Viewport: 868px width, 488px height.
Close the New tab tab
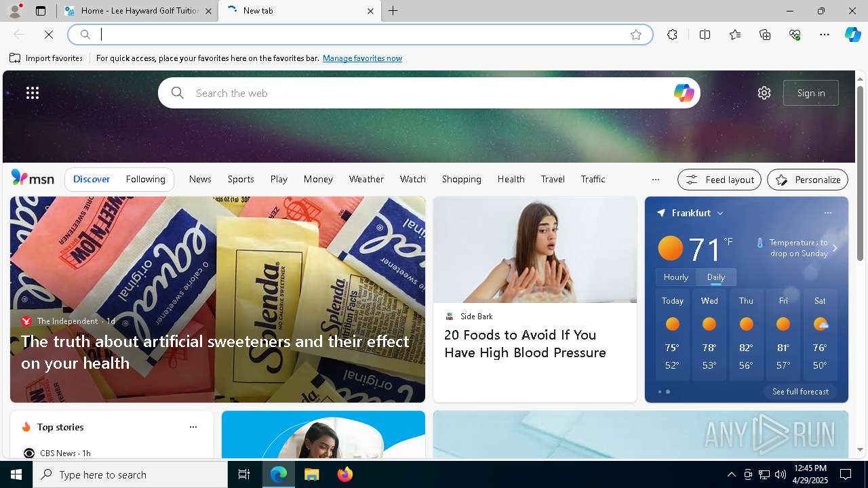point(370,11)
